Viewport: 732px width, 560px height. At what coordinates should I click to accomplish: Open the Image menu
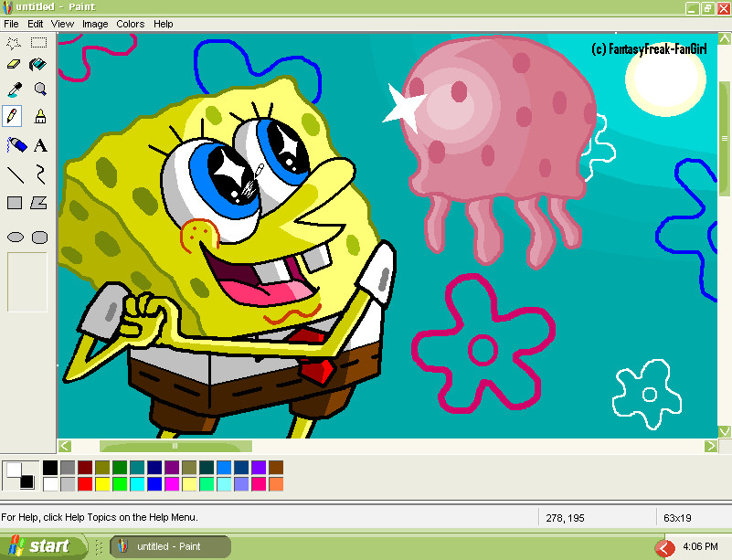point(95,24)
